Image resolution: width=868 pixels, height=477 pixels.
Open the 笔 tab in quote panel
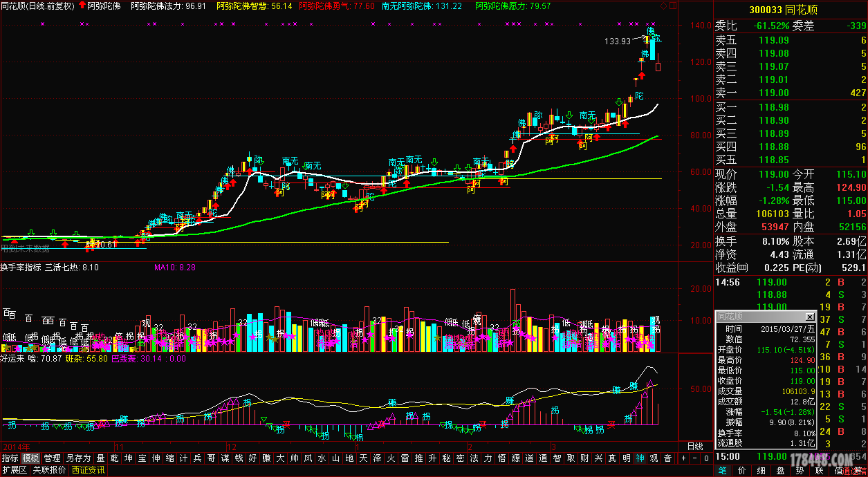pyautogui.click(x=722, y=471)
